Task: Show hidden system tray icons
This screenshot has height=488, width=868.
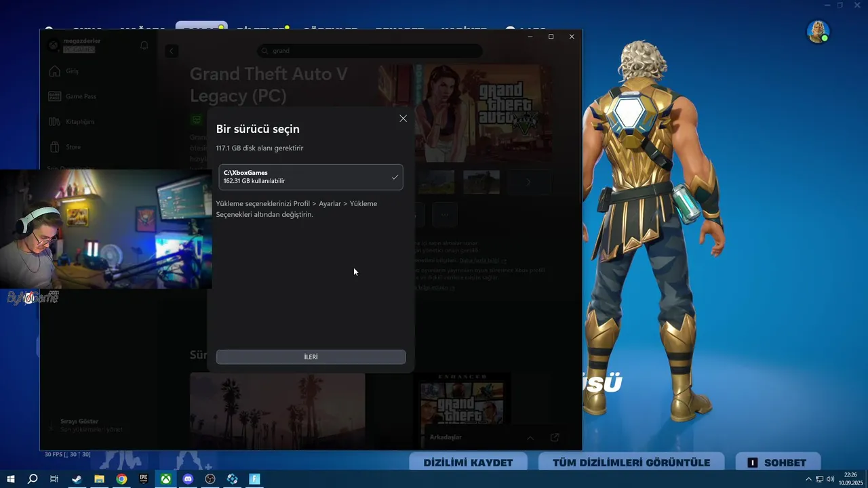Action: coord(808,479)
